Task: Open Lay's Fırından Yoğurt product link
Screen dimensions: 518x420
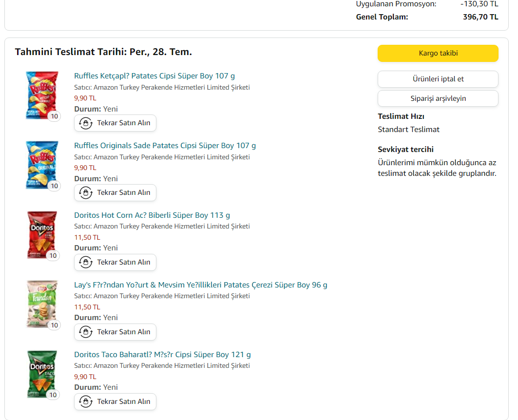Action: tap(201, 285)
